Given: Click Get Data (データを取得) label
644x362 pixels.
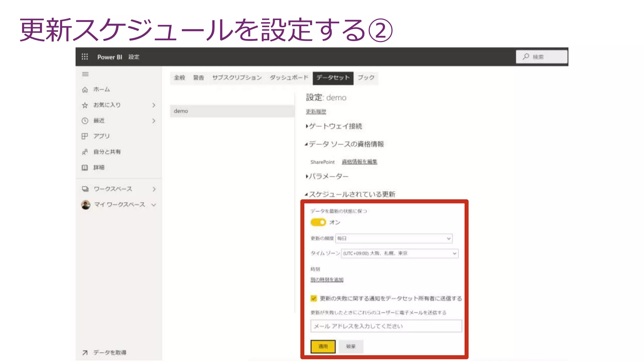Looking at the screenshot, I should (110, 353).
